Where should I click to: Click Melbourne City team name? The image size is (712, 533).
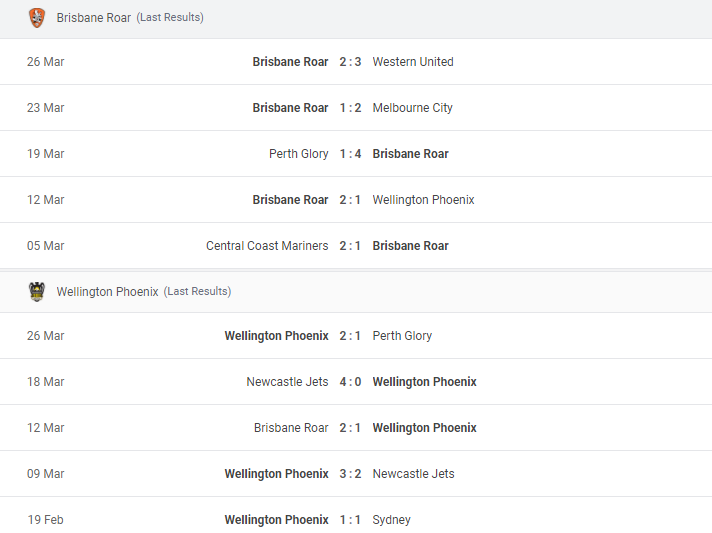(412, 108)
